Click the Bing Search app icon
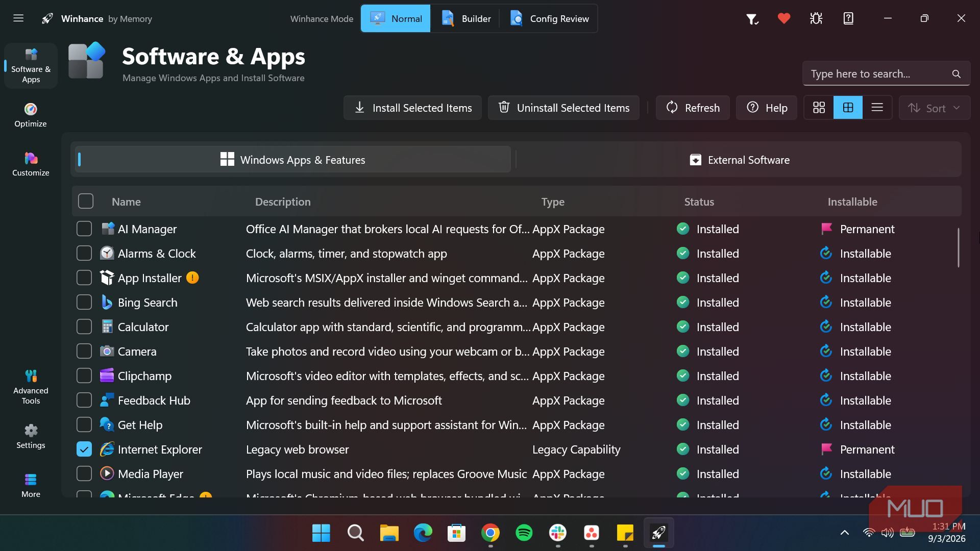The width and height of the screenshot is (980, 551). pos(107,302)
